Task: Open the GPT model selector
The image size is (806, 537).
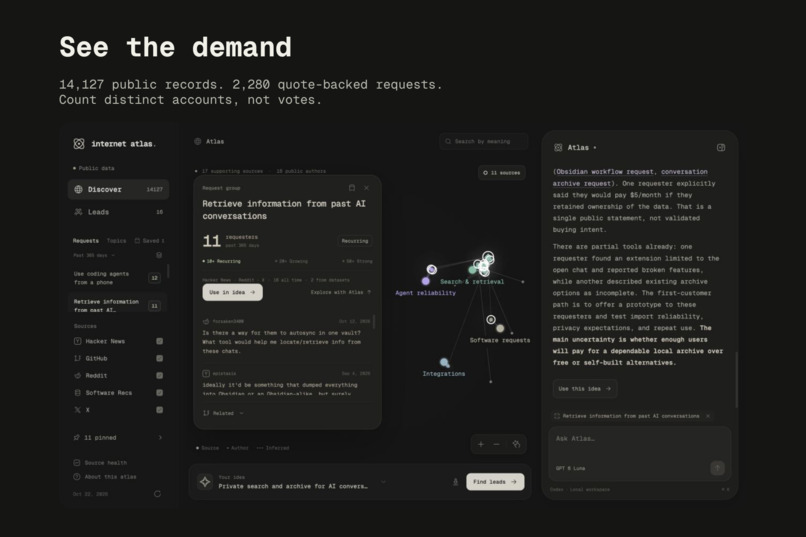Action: click(x=570, y=469)
